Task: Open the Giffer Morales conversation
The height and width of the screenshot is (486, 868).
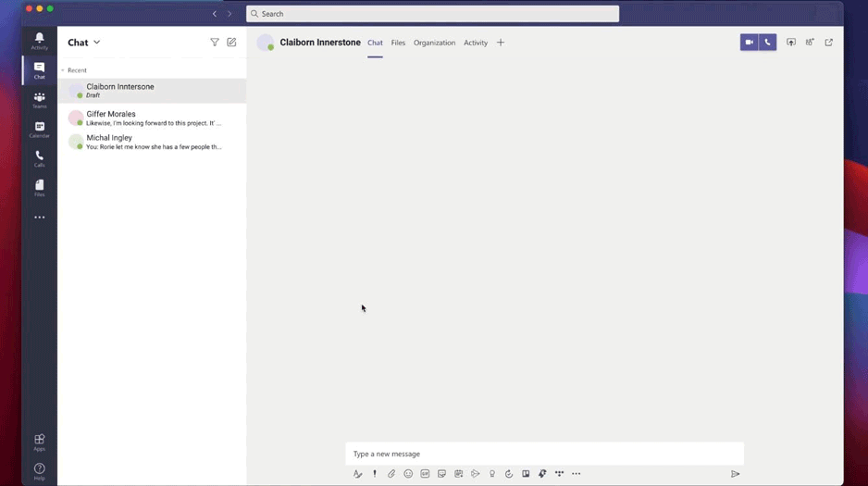Action: click(153, 118)
